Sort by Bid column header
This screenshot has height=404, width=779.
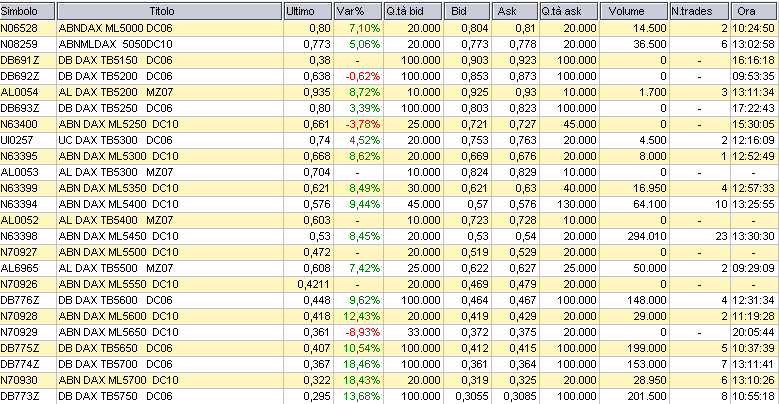click(x=468, y=11)
